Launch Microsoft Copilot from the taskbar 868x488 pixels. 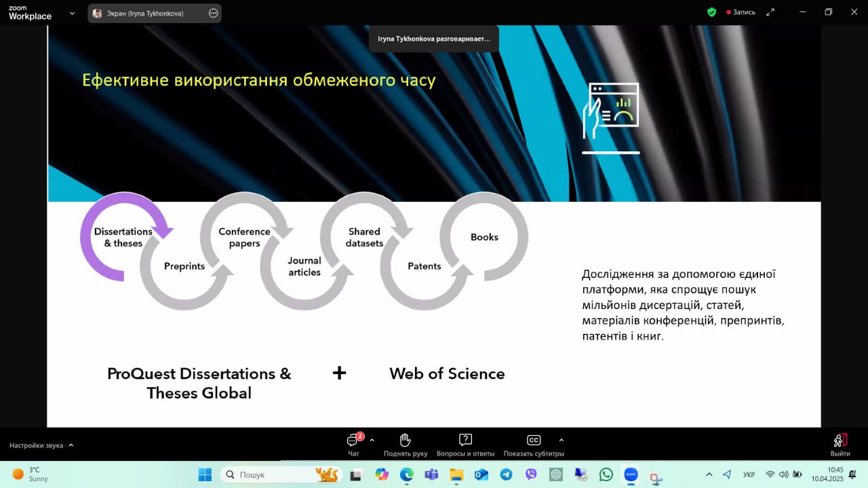tap(382, 474)
